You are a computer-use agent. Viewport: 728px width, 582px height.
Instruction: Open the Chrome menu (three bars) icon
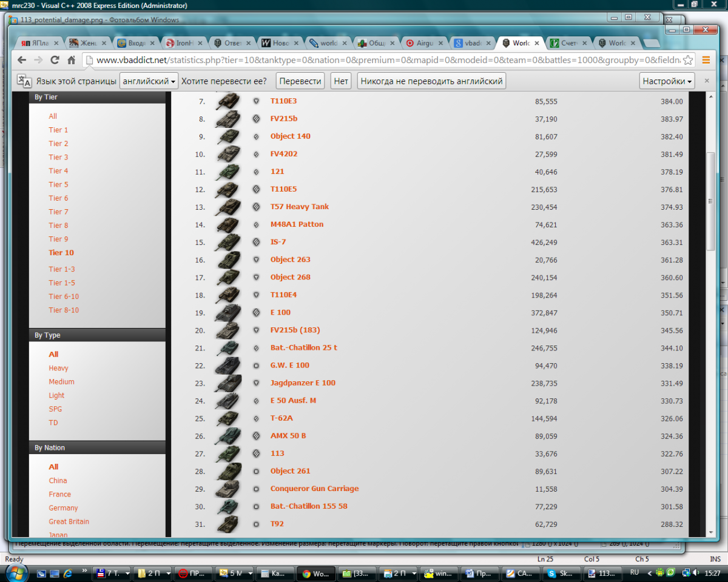706,60
